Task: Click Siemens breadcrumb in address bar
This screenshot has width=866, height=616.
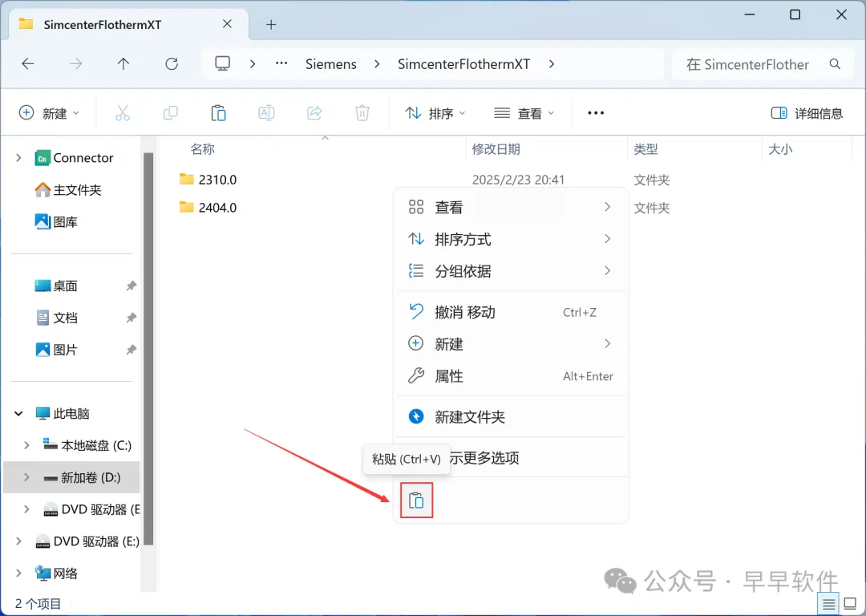Action: [x=331, y=64]
